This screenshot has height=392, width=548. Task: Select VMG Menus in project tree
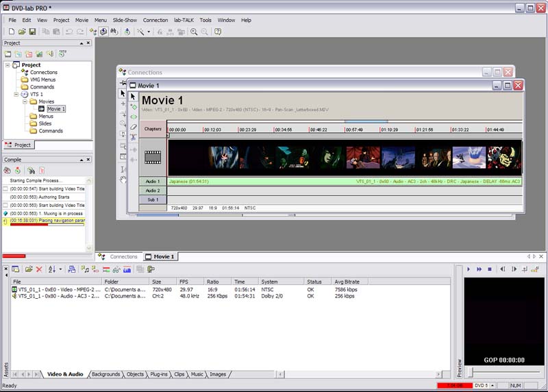point(42,79)
